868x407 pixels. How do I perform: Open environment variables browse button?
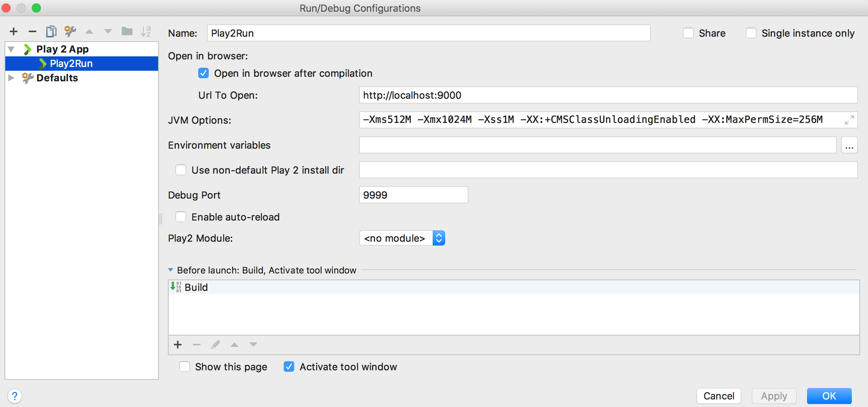click(849, 145)
